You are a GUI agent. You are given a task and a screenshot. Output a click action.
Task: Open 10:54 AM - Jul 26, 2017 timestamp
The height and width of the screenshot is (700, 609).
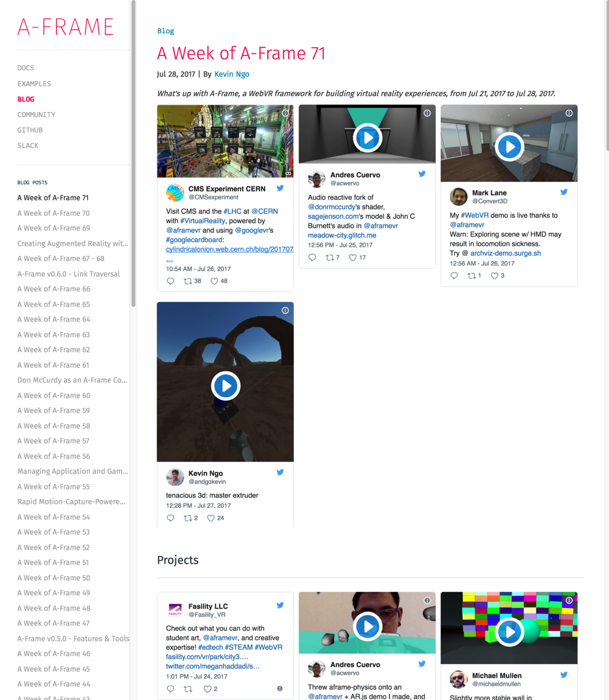coord(199,269)
